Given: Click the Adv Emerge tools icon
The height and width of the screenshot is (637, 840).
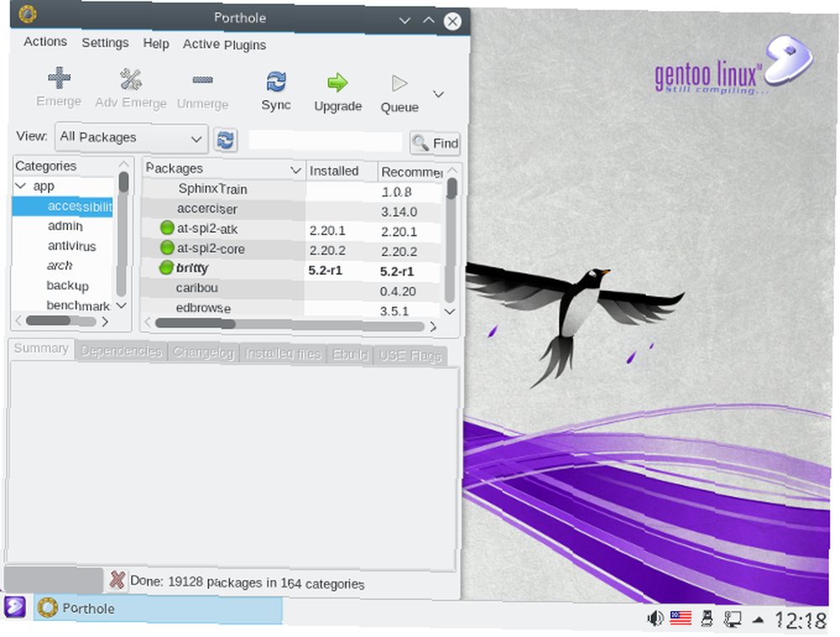Looking at the screenshot, I should tap(130, 79).
